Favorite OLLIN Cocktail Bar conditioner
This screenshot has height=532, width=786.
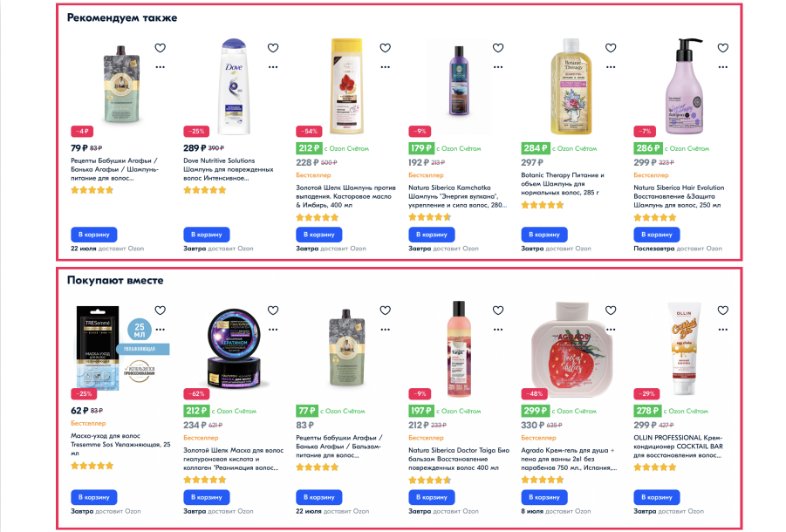coord(723,310)
